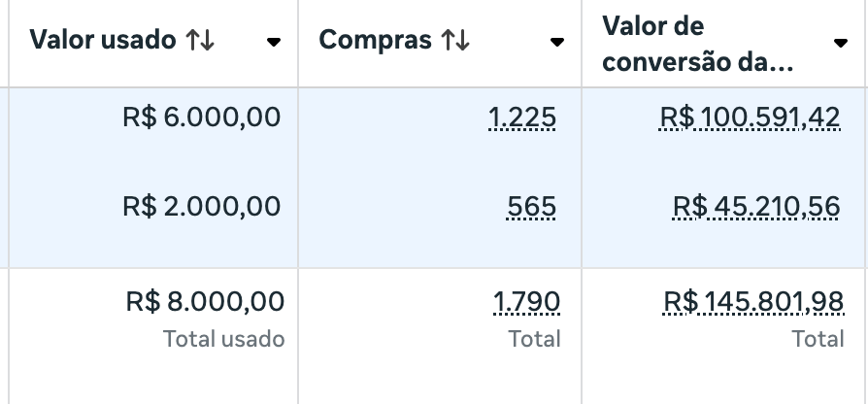The width and height of the screenshot is (868, 404).
Task: Sort by the Valor usado arrows icon
Action: [200, 41]
